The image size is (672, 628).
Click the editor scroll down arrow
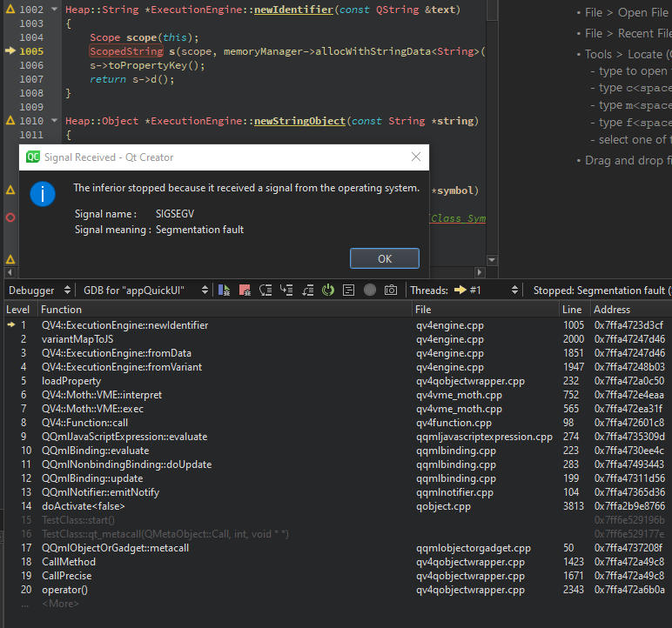(x=492, y=260)
